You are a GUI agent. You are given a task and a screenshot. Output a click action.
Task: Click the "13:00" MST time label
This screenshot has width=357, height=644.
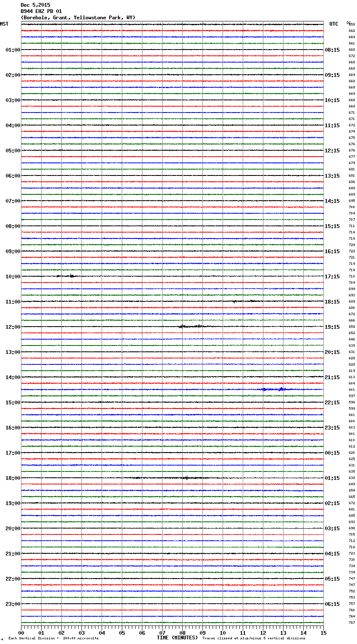point(13,352)
